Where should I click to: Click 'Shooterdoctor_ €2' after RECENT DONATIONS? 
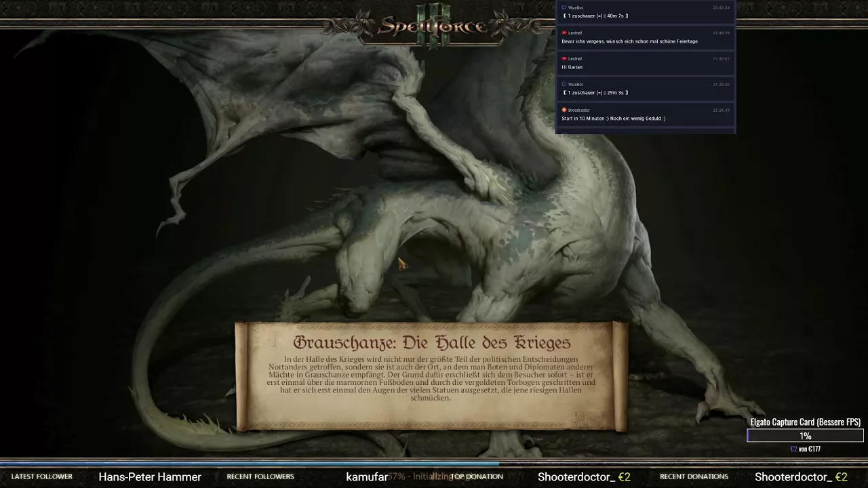coord(801,477)
